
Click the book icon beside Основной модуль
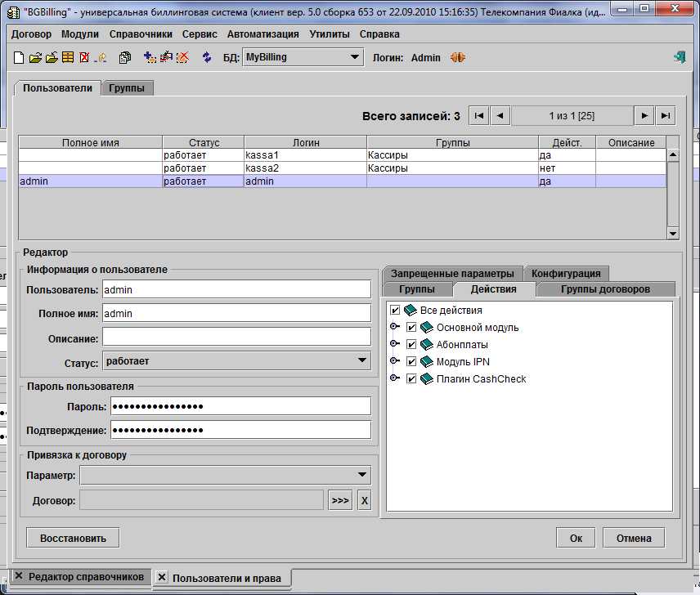[426, 328]
